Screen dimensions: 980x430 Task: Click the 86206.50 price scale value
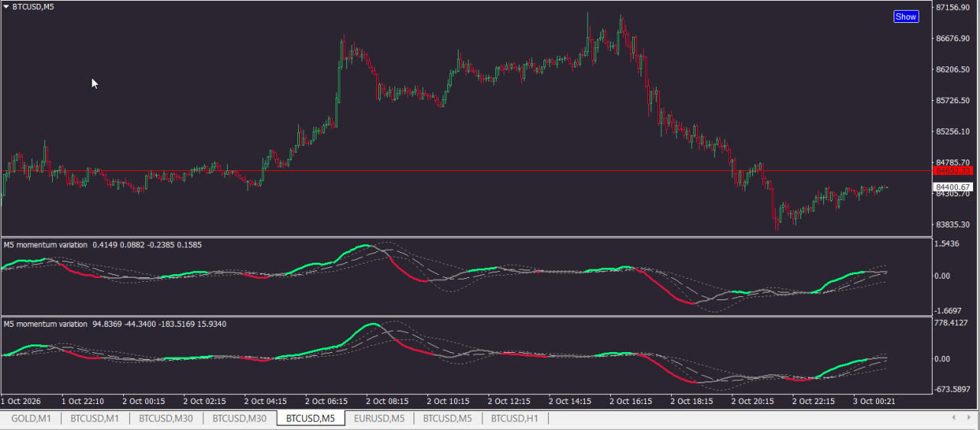click(953, 70)
